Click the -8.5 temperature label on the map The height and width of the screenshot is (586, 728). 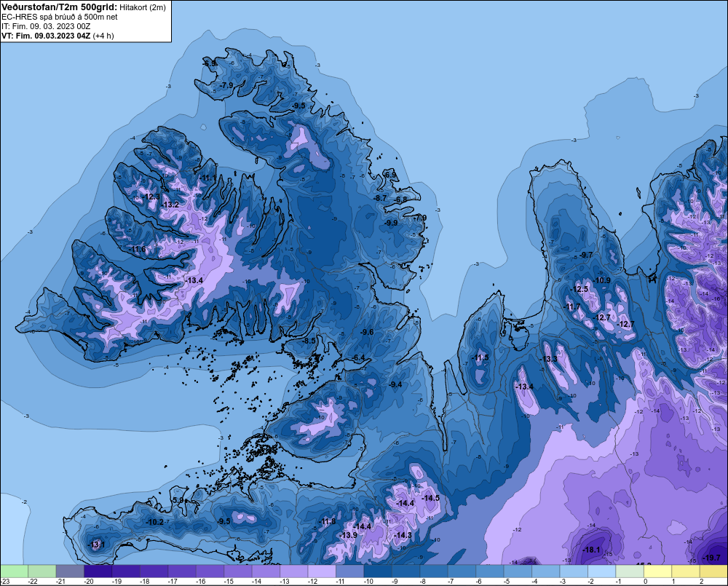(x=308, y=341)
